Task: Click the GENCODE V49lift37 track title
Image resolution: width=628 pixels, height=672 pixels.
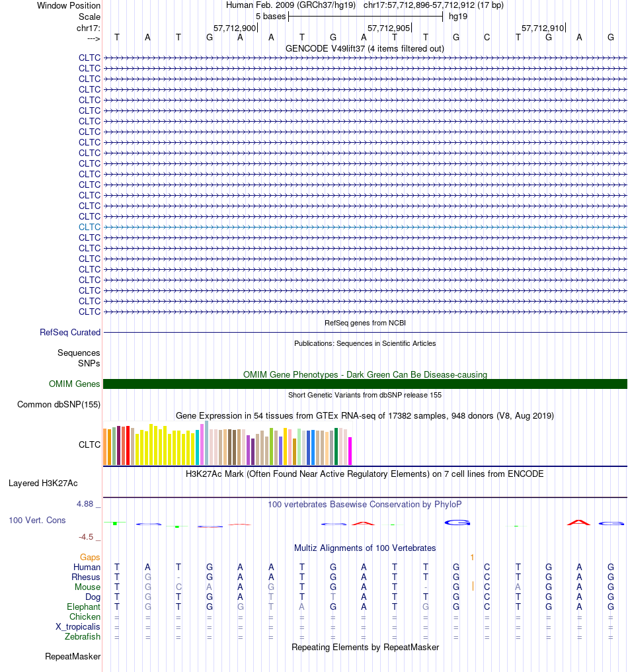Action: pyautogui.click(x=364, y=49)
